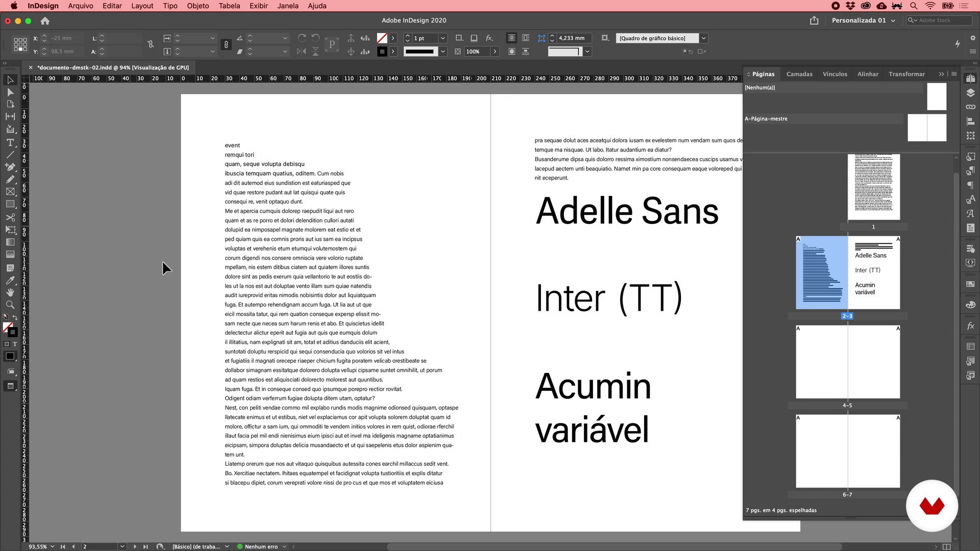Select the Zoom tool
Screen dimensions: 980x551
point(10,305)
